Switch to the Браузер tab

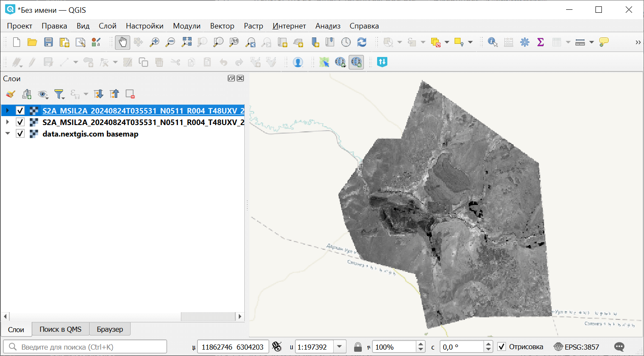(x=110, y=329)
